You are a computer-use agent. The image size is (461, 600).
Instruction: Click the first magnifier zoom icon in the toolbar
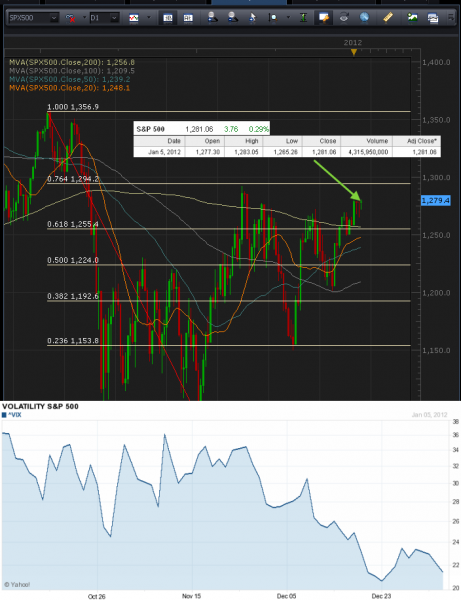point(212,17)
